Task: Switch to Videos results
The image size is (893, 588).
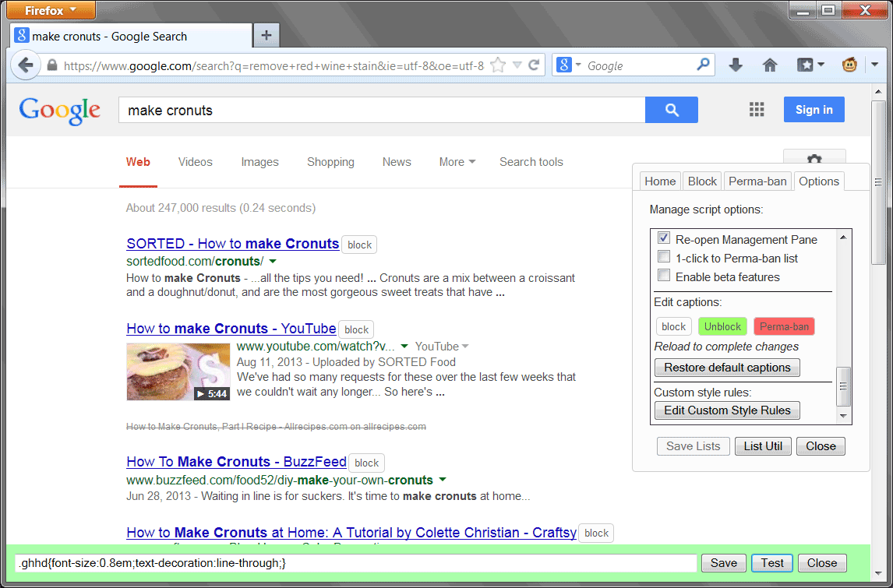Action: coord(196,162)
